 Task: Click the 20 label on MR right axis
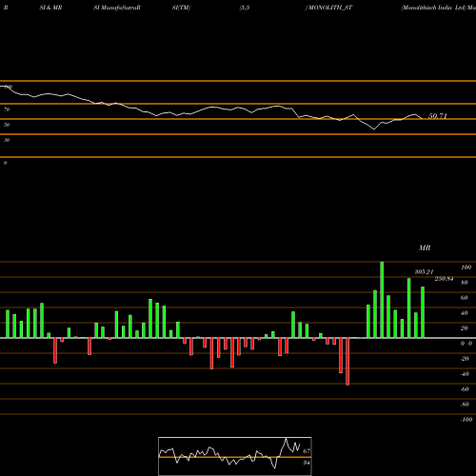[465, 328]
